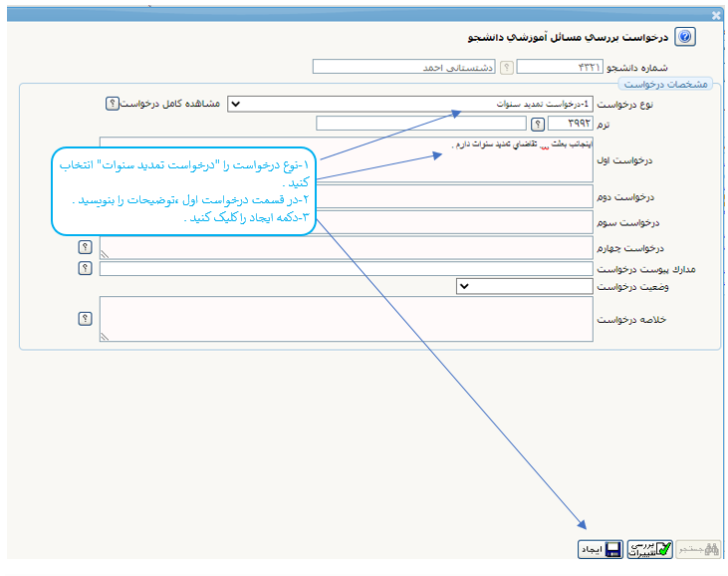Click the help icon beside مدارك پيوست درخواست
728x576 pixels.
click(x=85, y=268)
